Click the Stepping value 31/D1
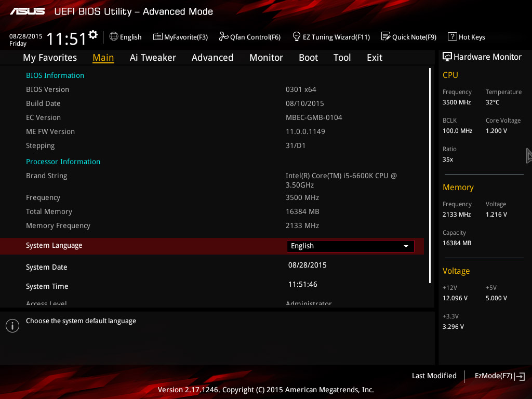 click(x=296, y=145)
